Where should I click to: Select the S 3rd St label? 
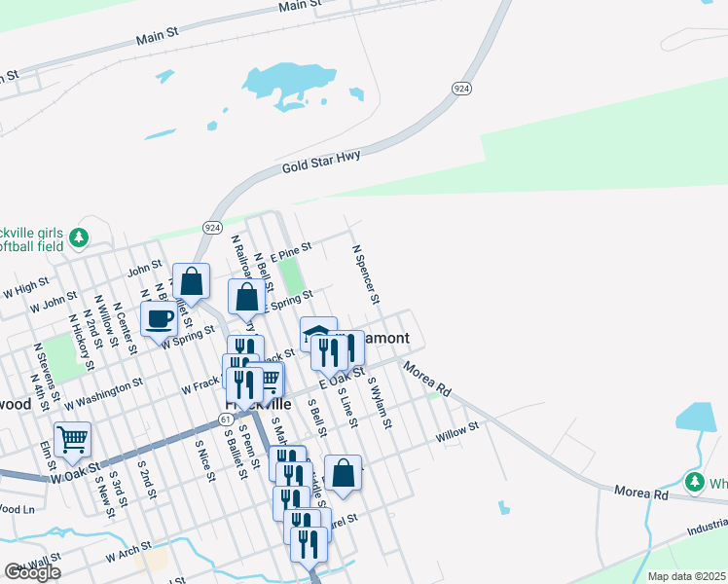point(118,490)
